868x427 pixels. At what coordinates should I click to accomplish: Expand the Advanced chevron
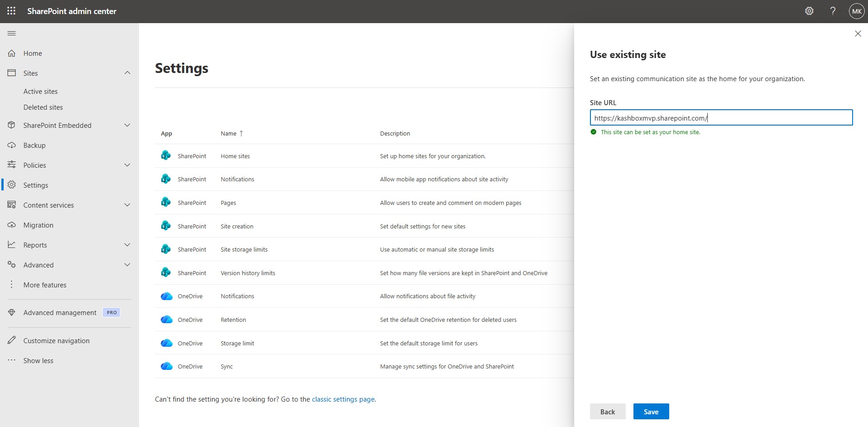(x=127, y=265)
